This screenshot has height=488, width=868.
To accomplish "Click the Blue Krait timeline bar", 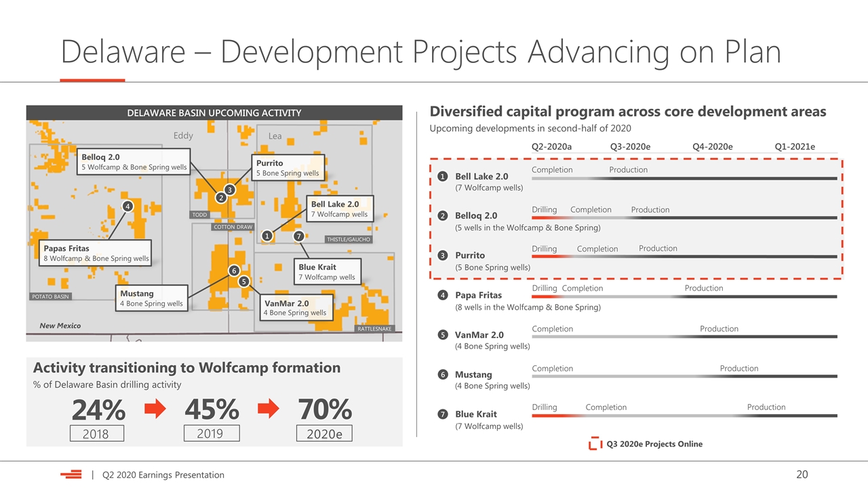I will 684,415.
